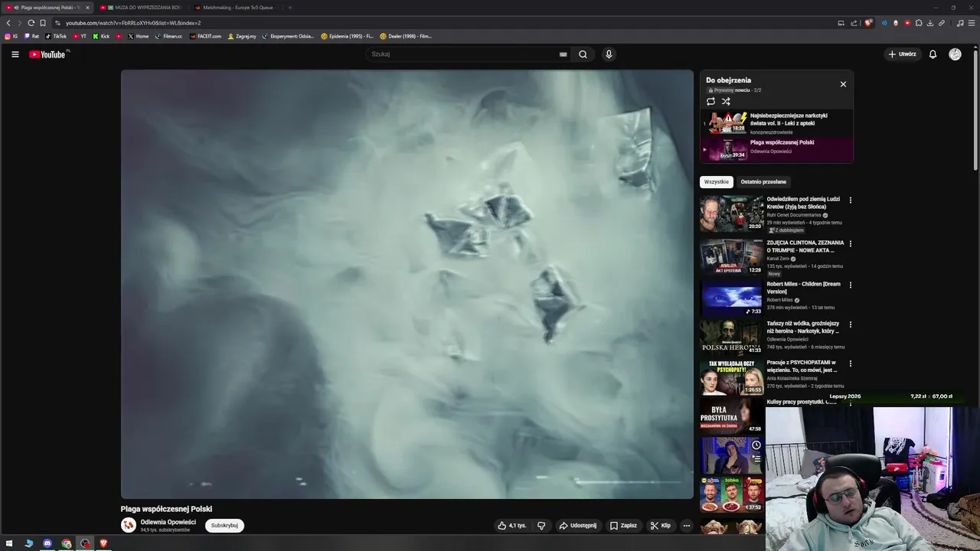Go back with browser back arrow
This screenshot has height=551, width=980.
(8, 23)
